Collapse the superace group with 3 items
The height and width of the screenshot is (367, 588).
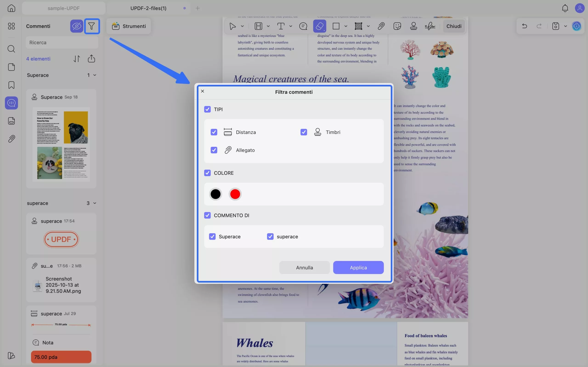[x=95, y=203]
